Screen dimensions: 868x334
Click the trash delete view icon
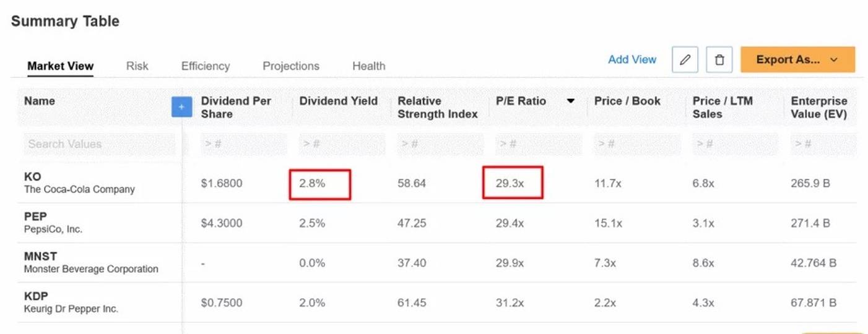[x=719, y=60]
